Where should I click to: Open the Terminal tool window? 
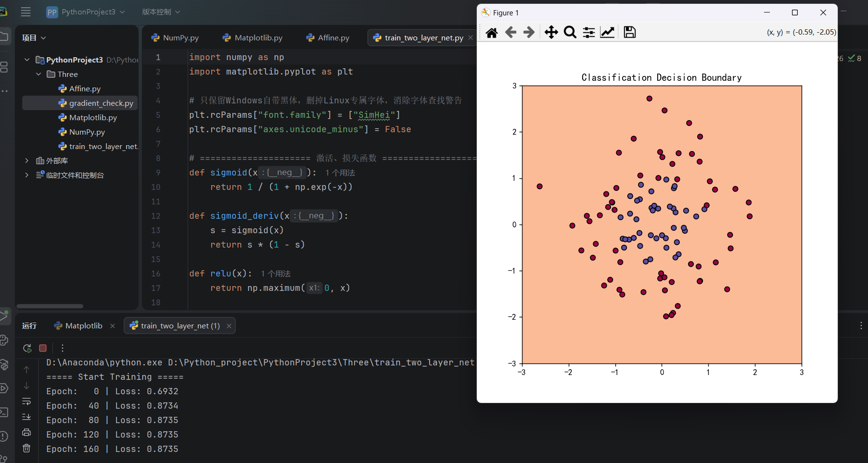[x=4, y=413]
